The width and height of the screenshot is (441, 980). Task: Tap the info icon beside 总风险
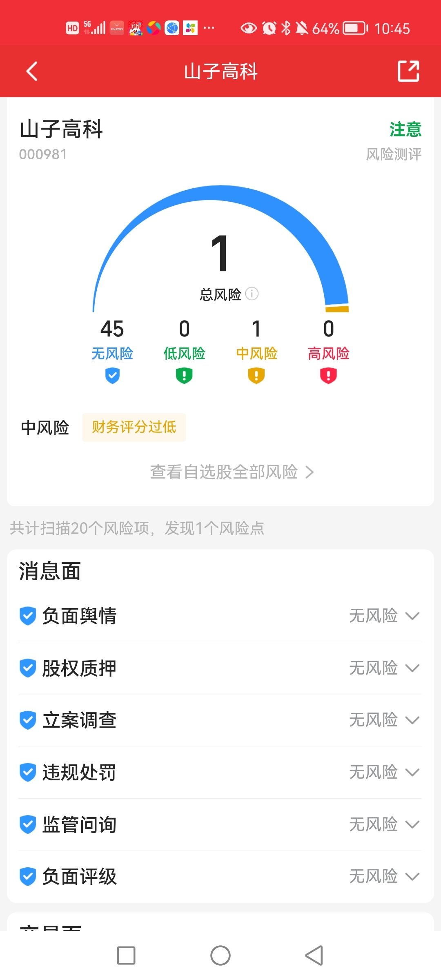pyautogui.click(x=252, y=294)
